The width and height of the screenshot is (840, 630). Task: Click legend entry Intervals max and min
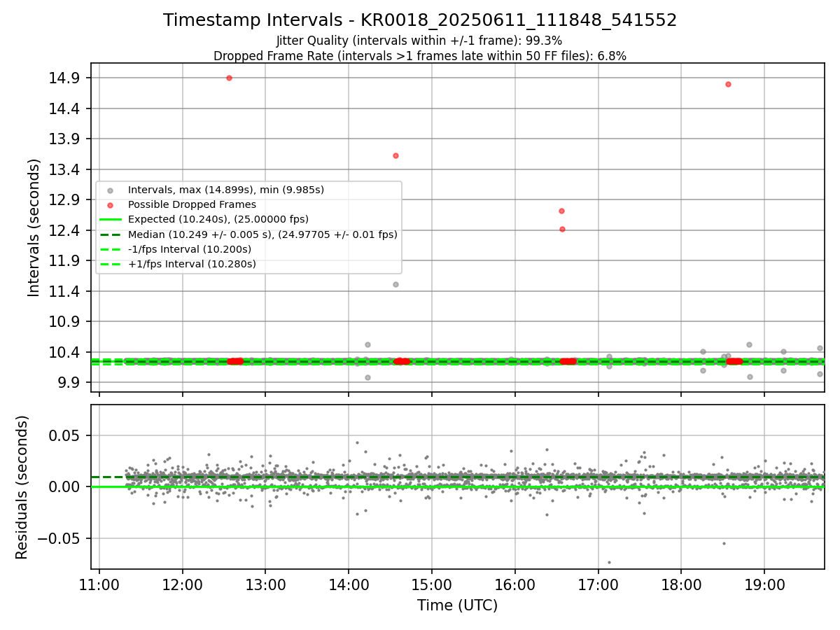(225, 190)
